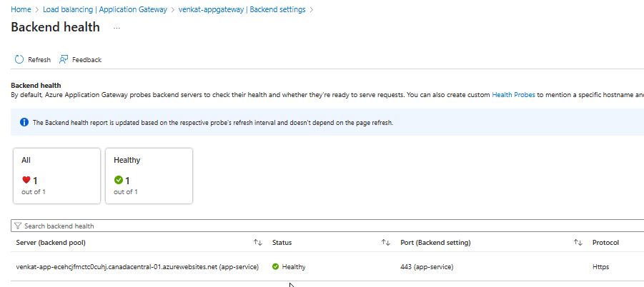644x287 pixels.
Task: Click the 443 (app-service) port cell
Action: (427, 267)
